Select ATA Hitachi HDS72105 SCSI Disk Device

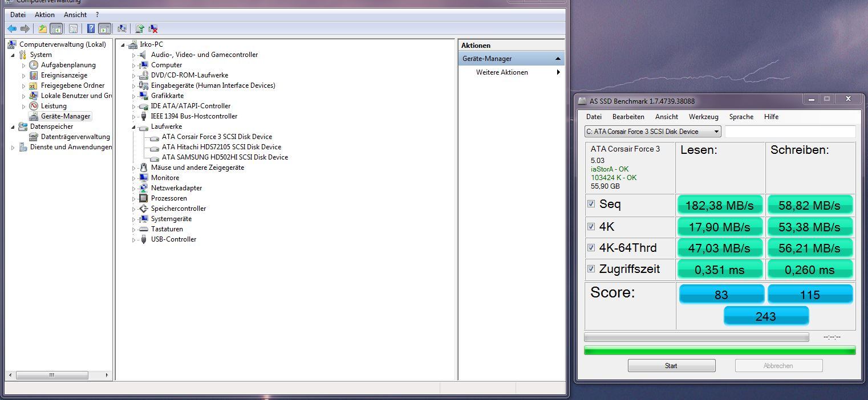221,147
